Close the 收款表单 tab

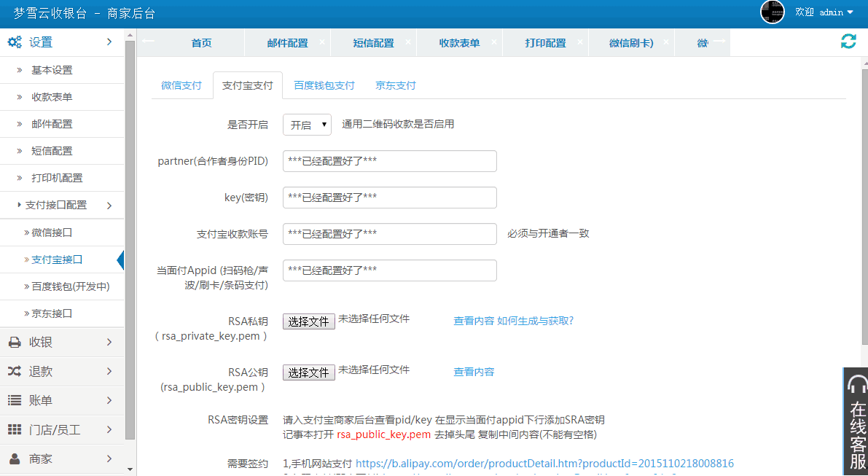pos(494,42)
